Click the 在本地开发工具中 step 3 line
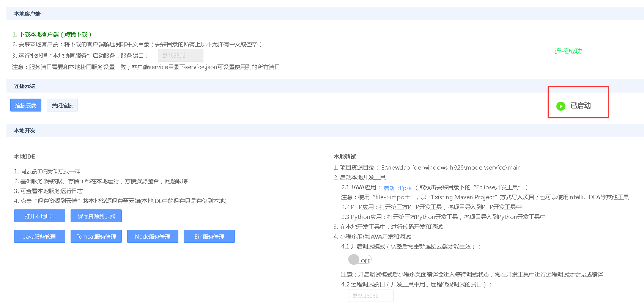 [x=388, y=226]
